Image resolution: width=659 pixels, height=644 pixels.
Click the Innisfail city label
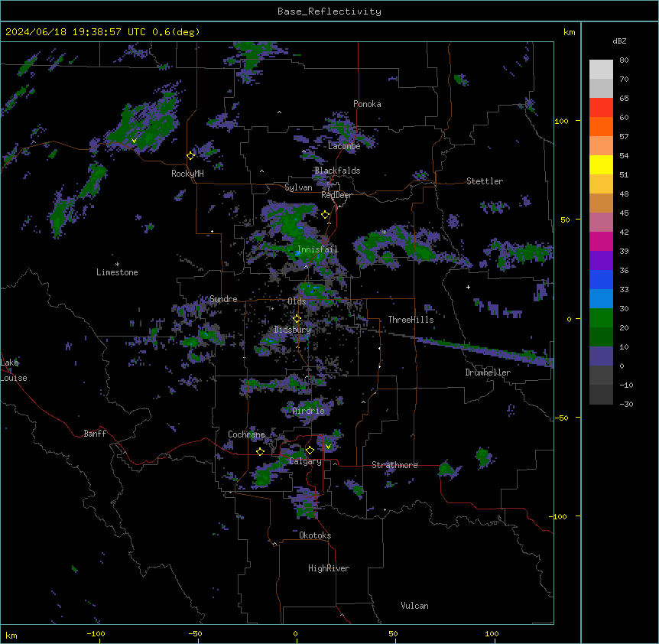point(318,249)
